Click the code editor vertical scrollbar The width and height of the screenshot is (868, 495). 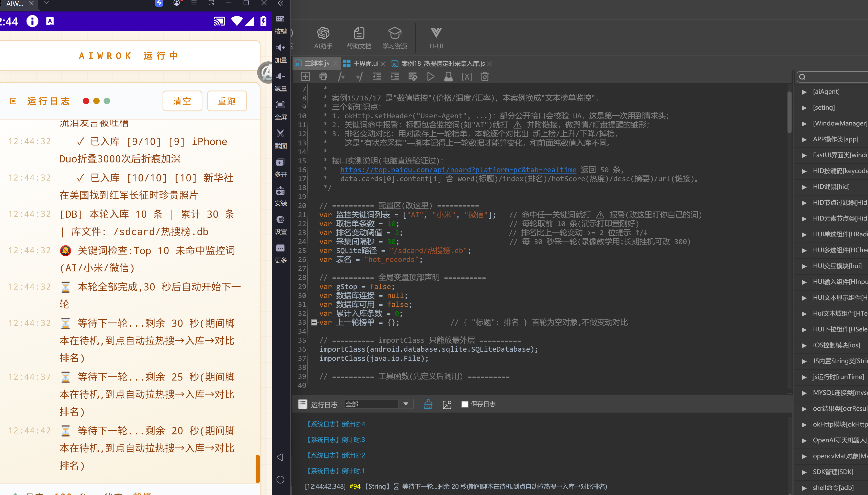(790, 112)
